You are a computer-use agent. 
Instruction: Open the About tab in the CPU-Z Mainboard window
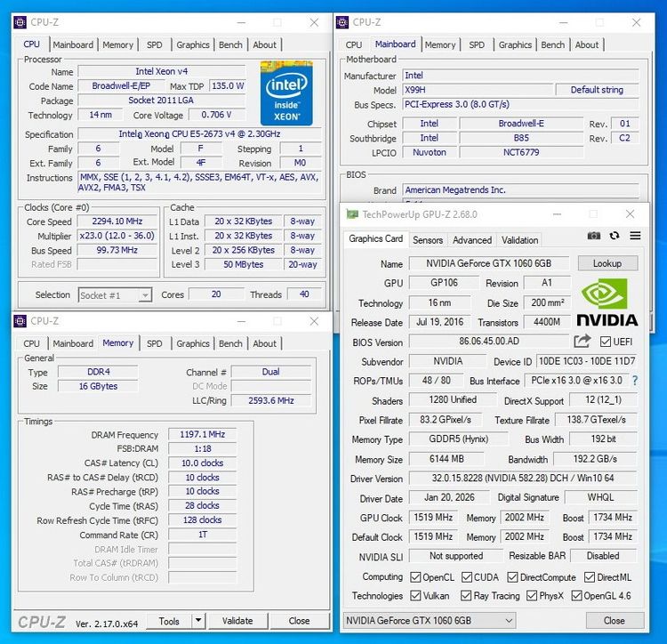click(x=587, y=44)
